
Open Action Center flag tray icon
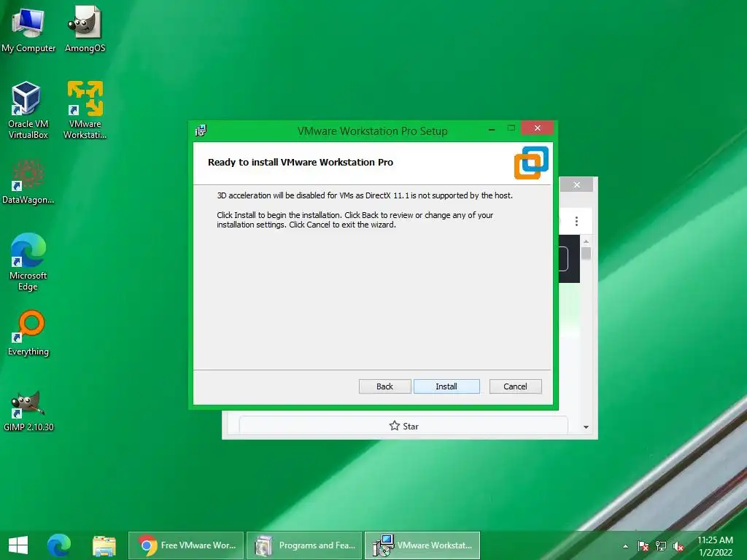(x=643, y=546)
